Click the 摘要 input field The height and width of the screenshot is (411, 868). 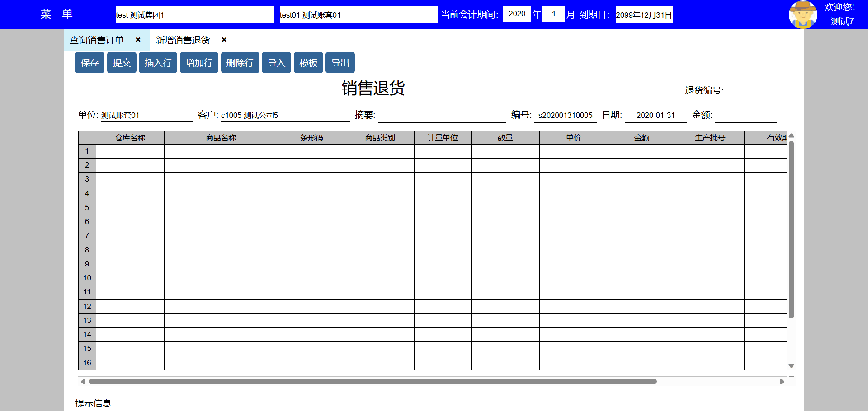coord(442,116)
